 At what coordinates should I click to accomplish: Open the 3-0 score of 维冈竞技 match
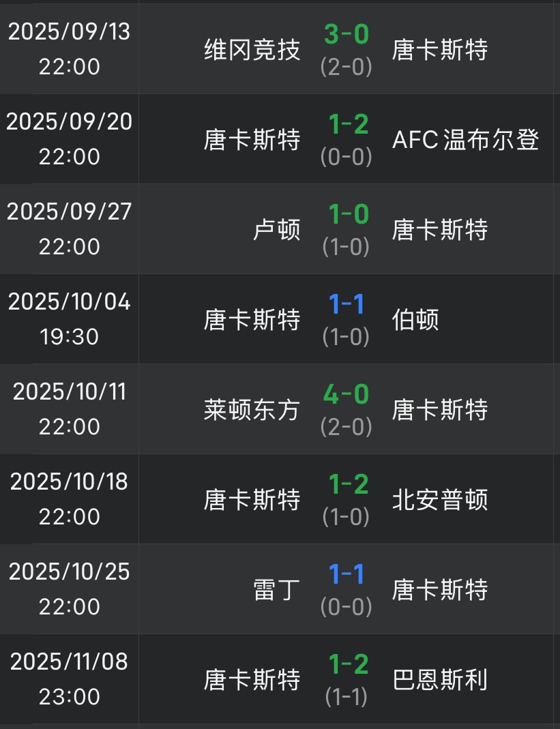point(347,34)
